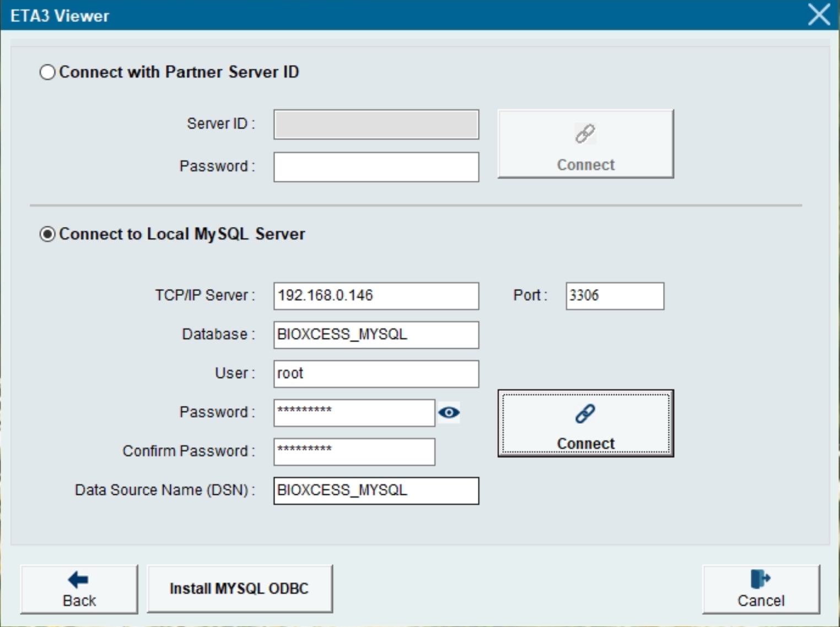Click the empty Partner Server Password field
This screenshot has height=627, width=840.
click(376, 167)
